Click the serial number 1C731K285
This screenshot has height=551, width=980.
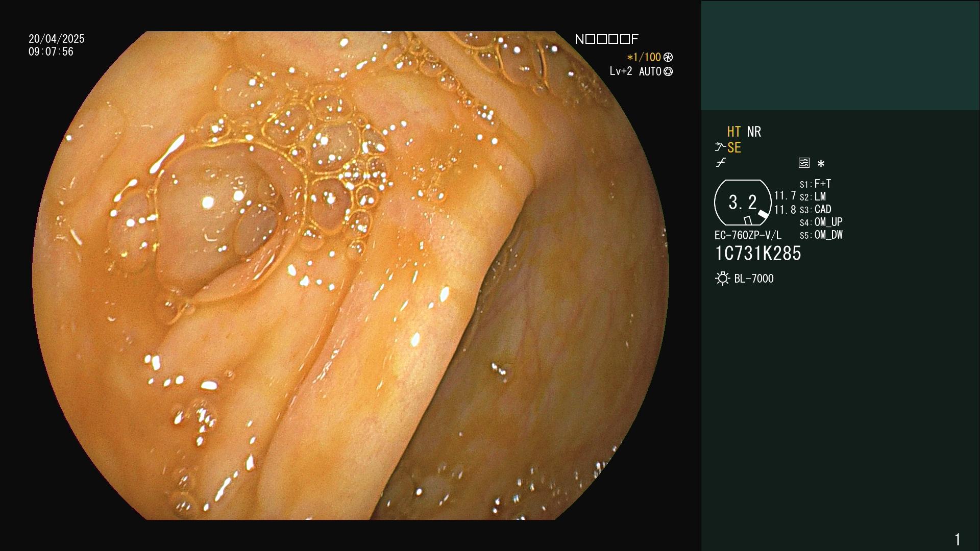coord(758,254)
